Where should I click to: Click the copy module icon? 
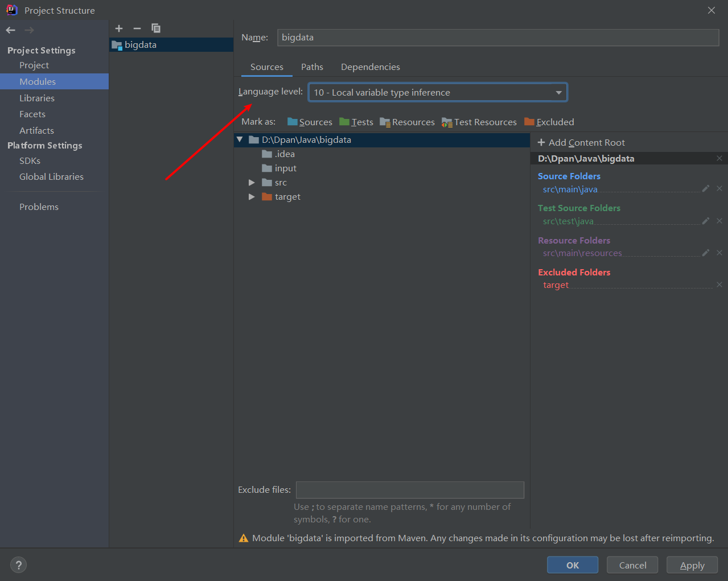pyautogui.click(x=155, y=28)
